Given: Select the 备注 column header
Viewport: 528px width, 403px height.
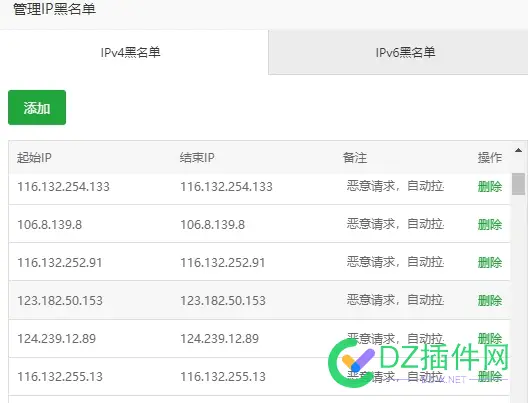Looking at the screenshot, I should [x=355, y=158].
